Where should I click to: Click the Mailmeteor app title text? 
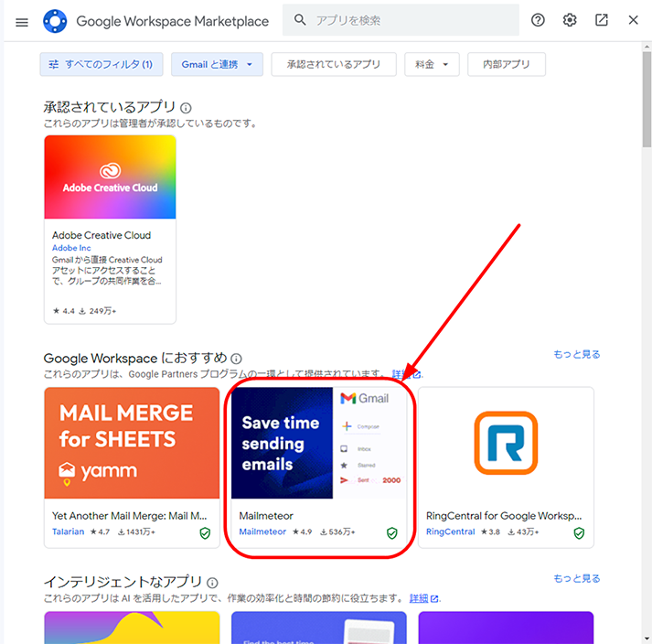[x=266, y=516]
